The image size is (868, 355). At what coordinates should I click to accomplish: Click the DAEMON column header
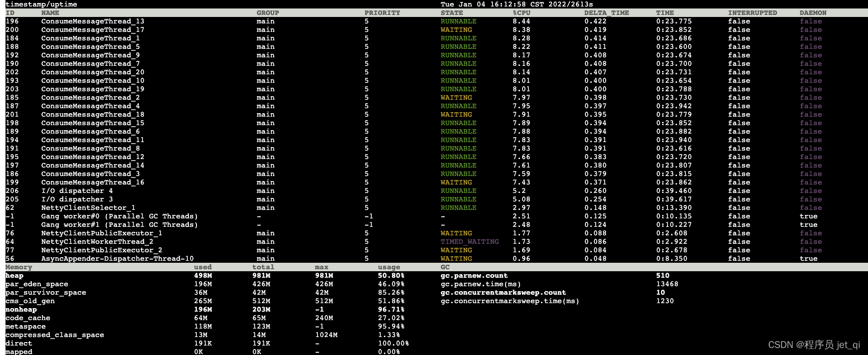coord(813,13)
